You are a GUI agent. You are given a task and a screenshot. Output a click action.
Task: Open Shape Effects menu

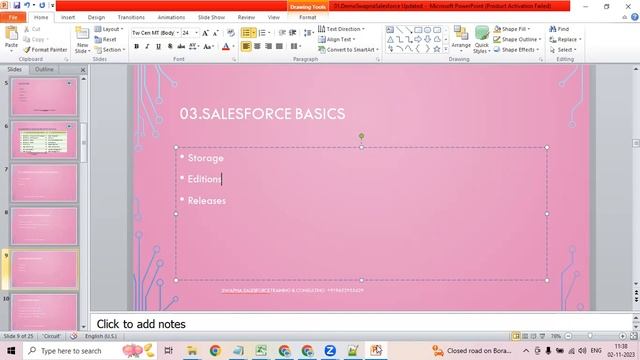click(516, 49)
